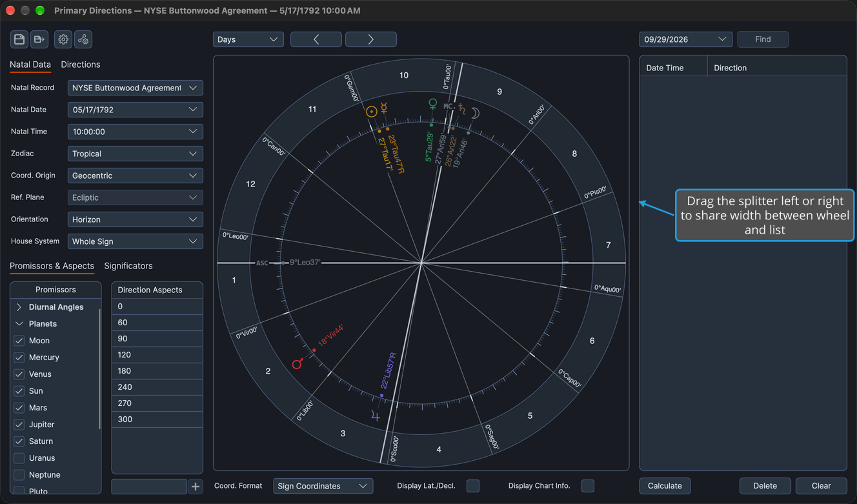Select the 120 direction aspect
Screen dimensions: 857x504
point(157,355)
